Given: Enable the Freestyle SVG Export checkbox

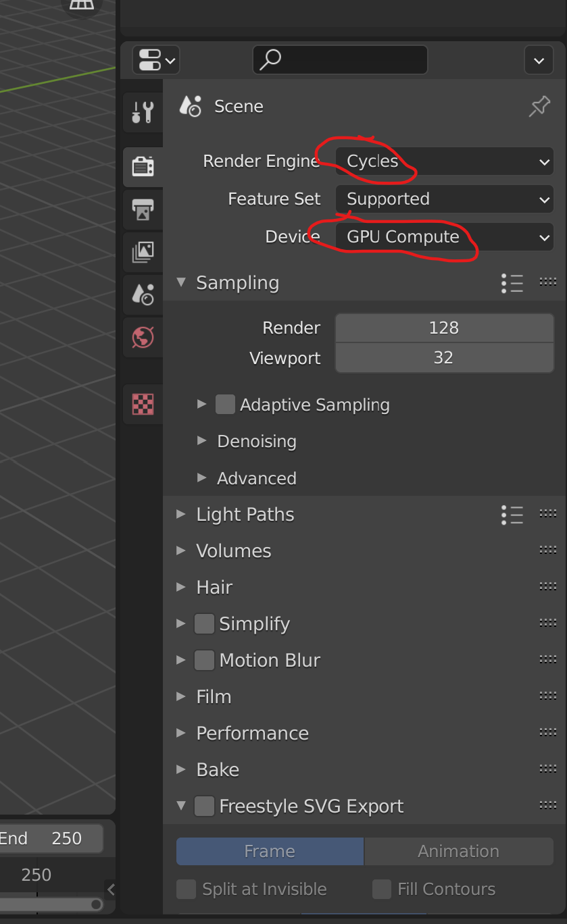Looking at the screenshot, I should coord(204,806).
